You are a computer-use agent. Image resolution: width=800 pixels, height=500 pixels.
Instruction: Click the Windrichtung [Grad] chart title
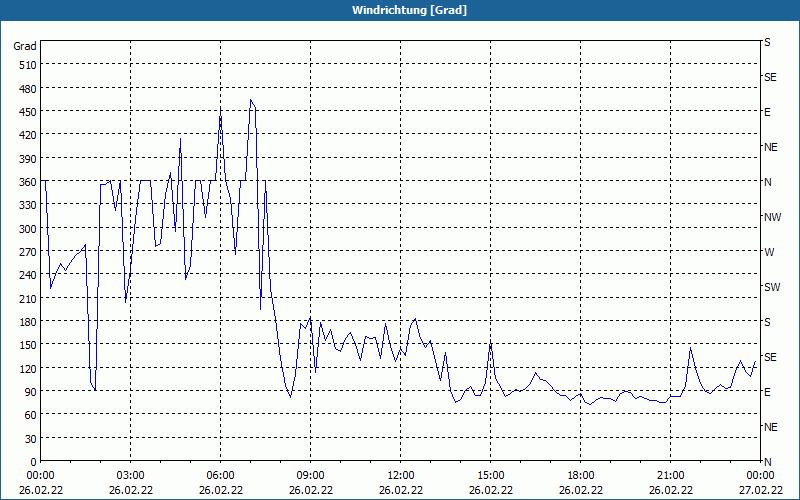tap(409, 10)
